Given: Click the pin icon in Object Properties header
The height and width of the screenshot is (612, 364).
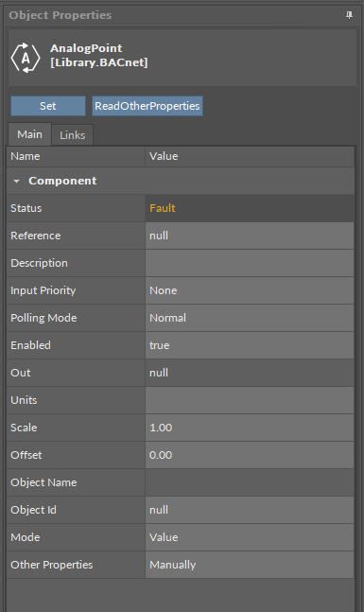Looking at the screenshot, I should pyautogui.click(x=349, y=15).
